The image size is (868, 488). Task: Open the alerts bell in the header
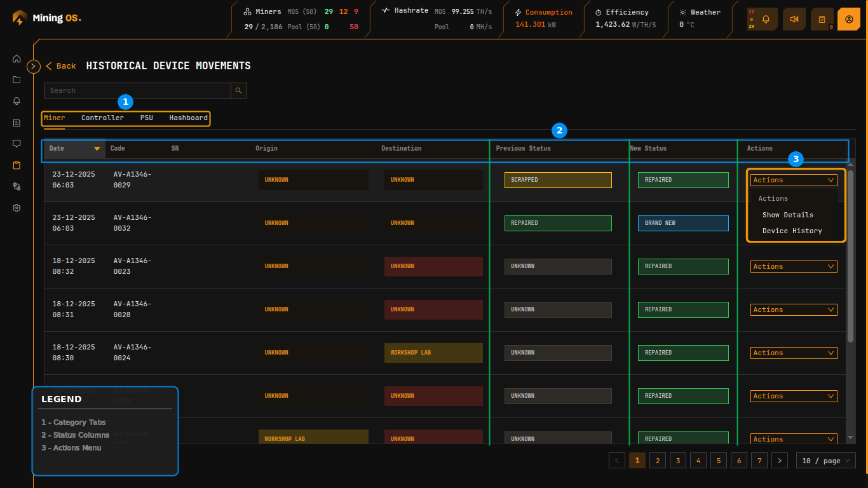pyautogui.click(x=766, y=19)
